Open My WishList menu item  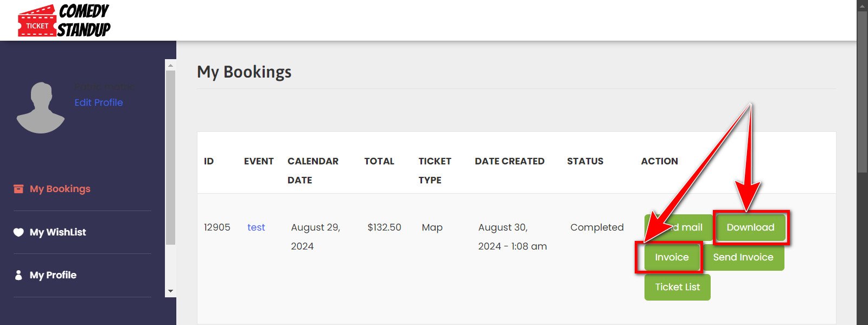click(58, 232)
